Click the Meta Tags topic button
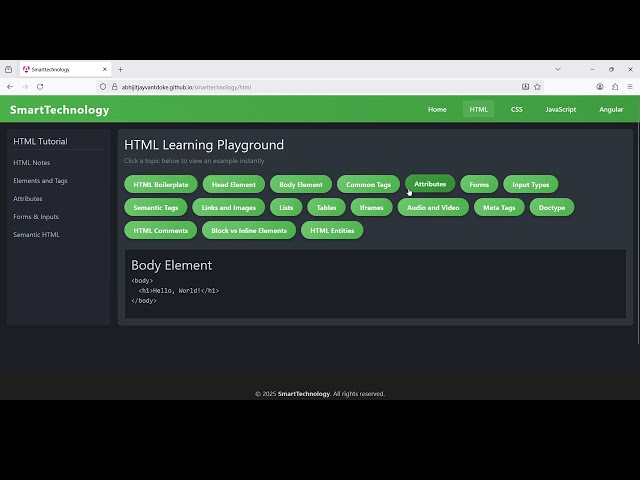640x480 pixels. point(499,207)
